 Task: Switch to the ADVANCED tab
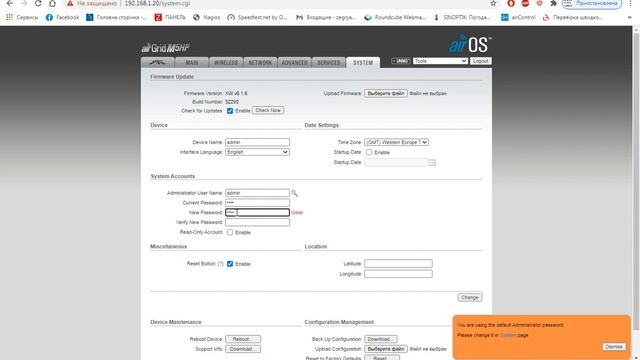point(294,62)
